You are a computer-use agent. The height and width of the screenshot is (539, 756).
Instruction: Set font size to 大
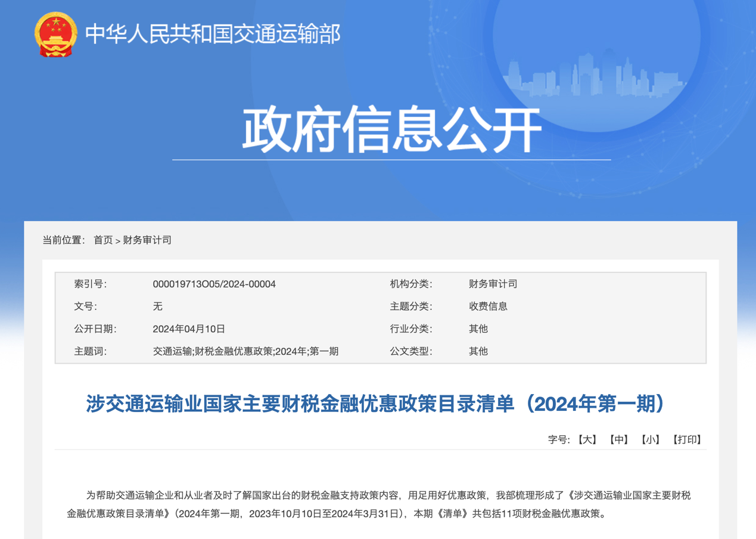coord(587,440)
